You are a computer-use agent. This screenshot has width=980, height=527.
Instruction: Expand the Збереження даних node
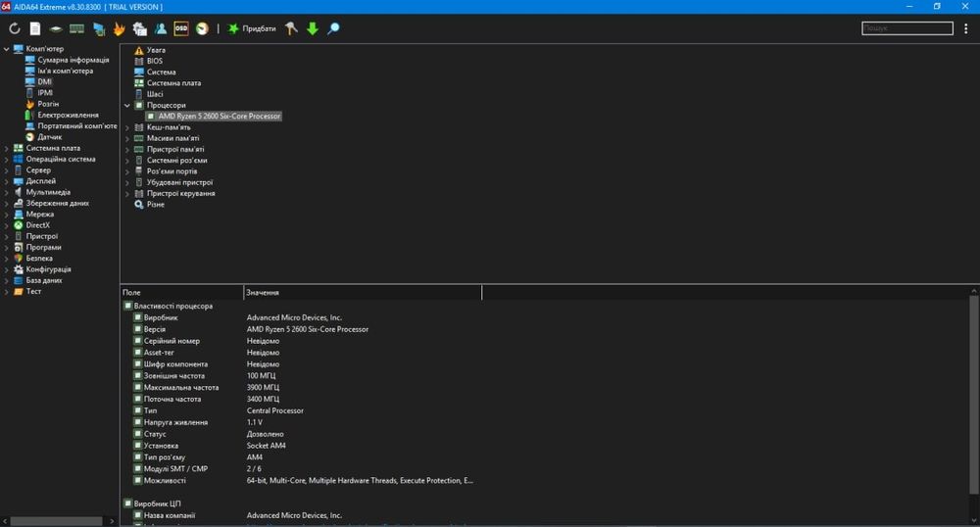[7, 204]
